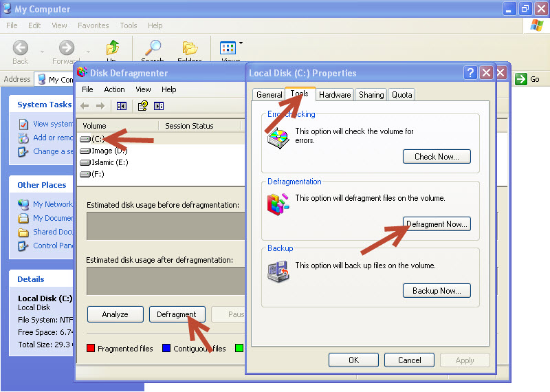Open the Views icon in toolbar
This screenshot has width=550, height=392.
[228, 47]
